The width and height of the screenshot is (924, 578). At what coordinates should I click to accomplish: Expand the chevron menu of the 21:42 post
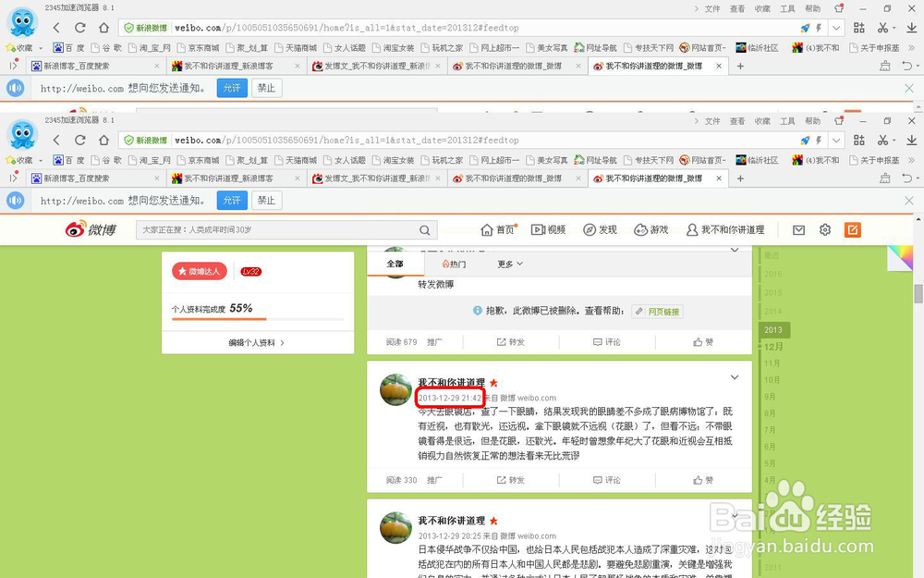point(735,377)
